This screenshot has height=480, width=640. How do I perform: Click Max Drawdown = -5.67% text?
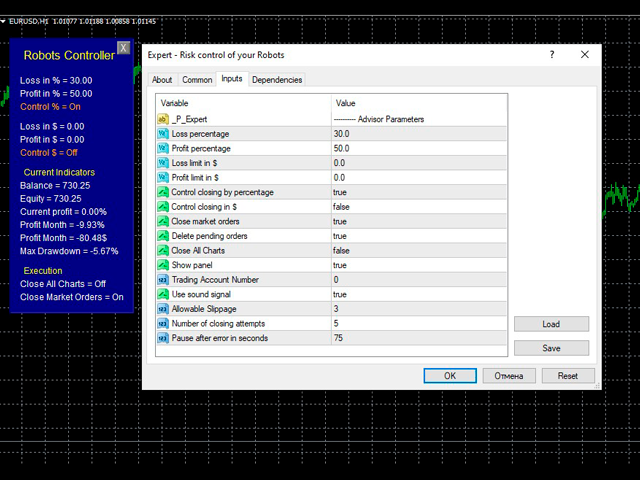tap(69, 251)
